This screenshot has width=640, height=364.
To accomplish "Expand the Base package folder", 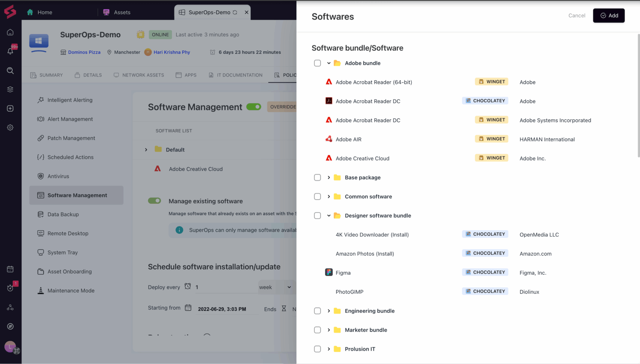I will [329, 178].
